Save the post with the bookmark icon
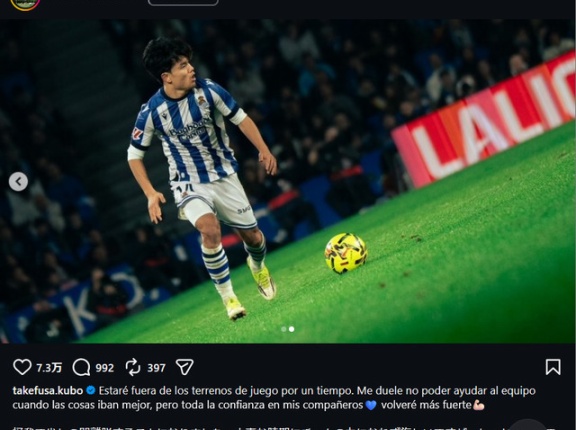Image resolution: width=576 pixels, height=430 pixels. click(553, 367)
